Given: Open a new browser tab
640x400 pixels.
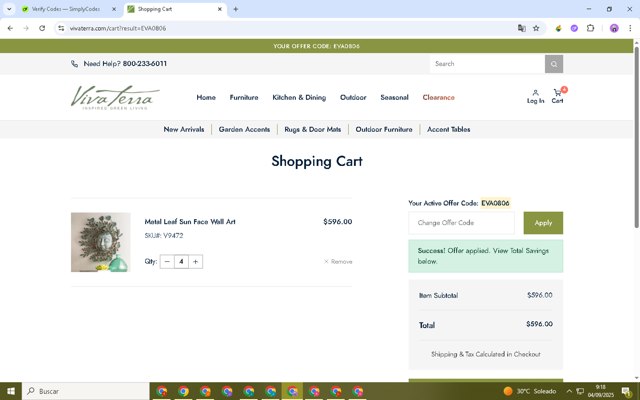Looking at the screenshot, I should 236,9.
